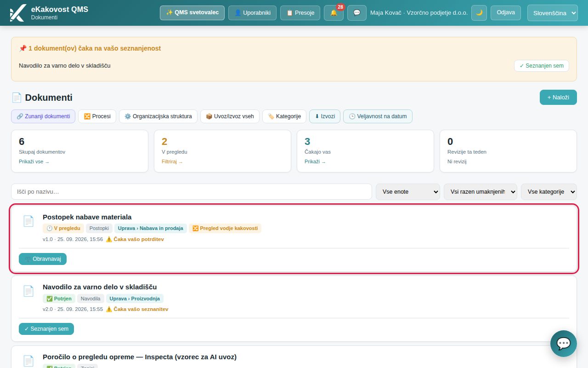Click the Prikaži vse link under Skupaj dokumentov
The image size is (588, 368).
click(x=34, y=162)
